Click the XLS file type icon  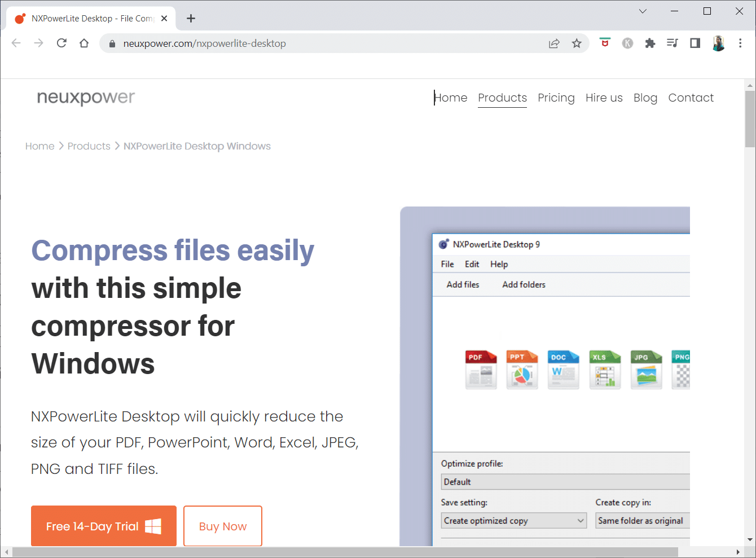605,370
